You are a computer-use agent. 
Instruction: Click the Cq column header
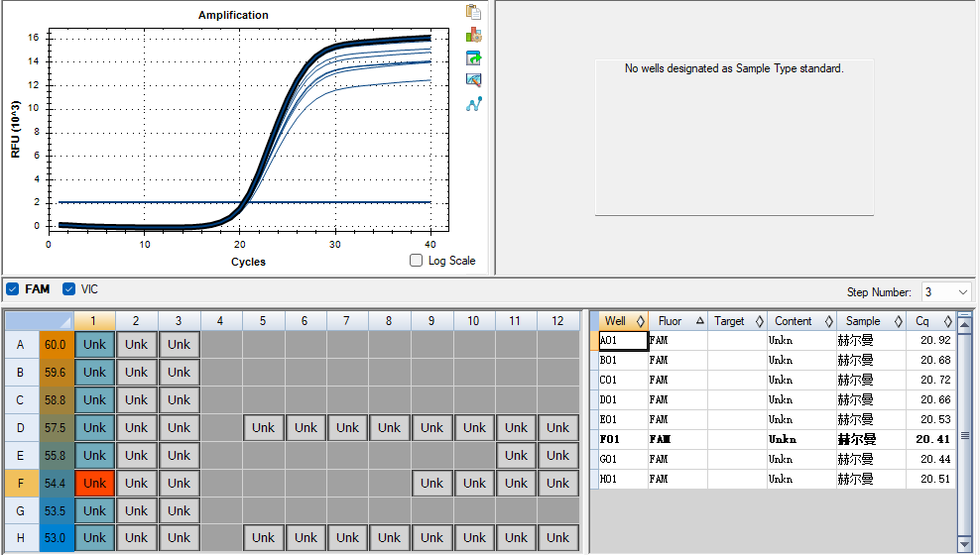(x=930, y=321)
